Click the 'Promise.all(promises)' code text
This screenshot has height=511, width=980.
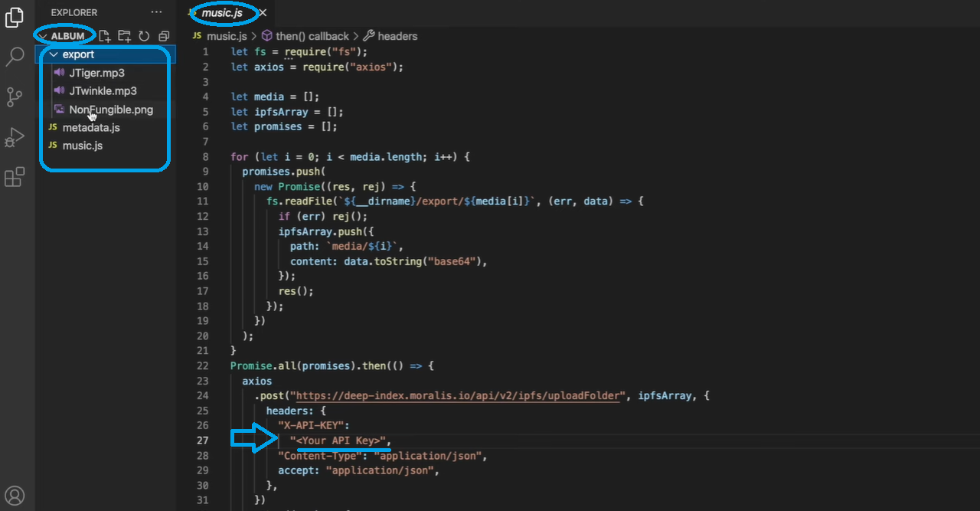point(293,365)
